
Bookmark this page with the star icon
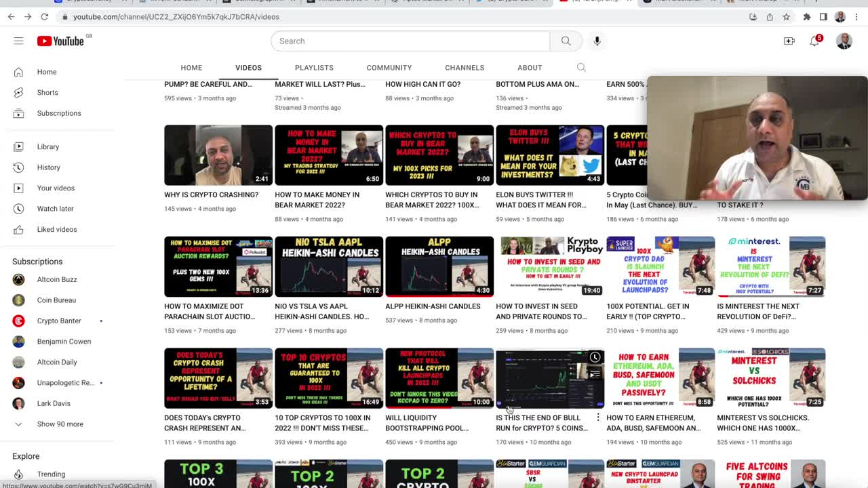point(786,17)
